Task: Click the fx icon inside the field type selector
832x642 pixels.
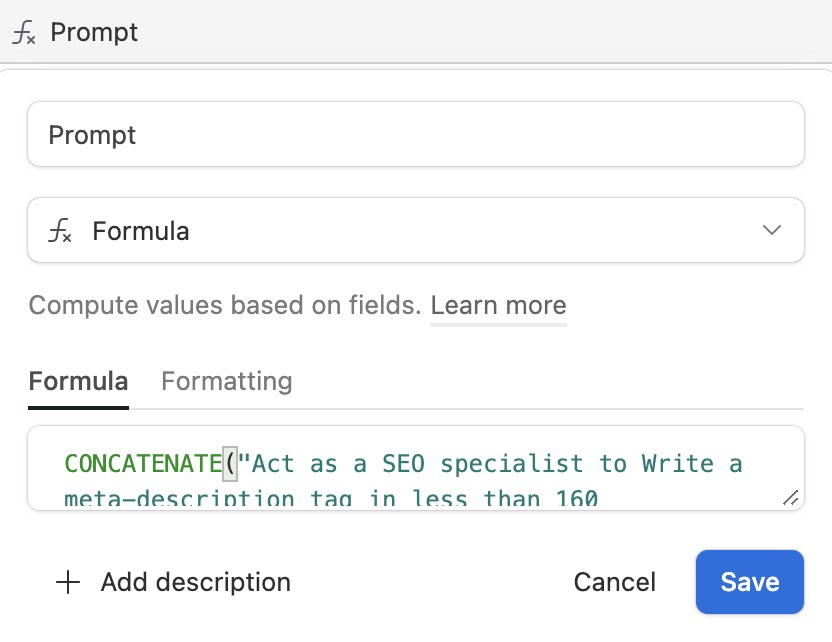Action: click(x=60, y=231)
